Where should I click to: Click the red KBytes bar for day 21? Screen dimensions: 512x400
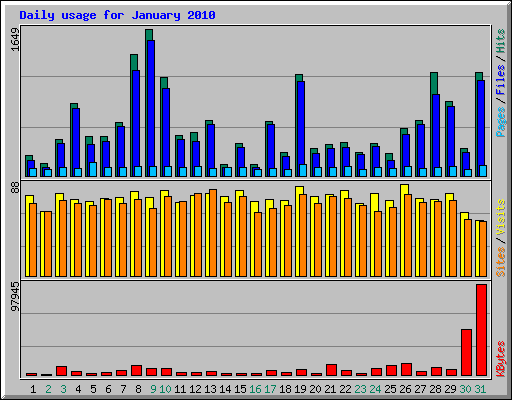(331, 370)
